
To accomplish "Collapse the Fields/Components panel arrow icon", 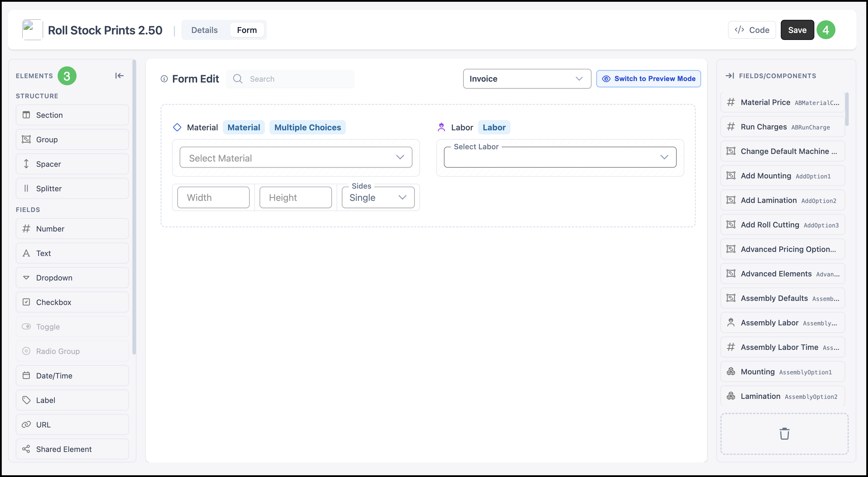I will pos(729,76).
